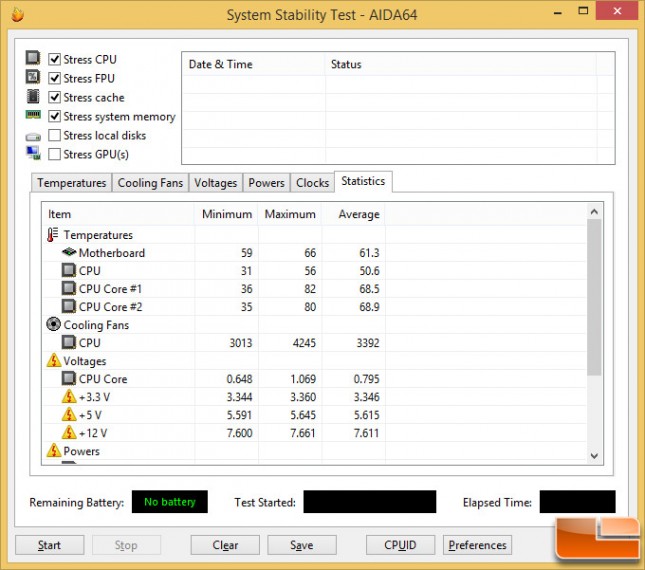Click the warning icon next to Voltages
Image resolution: width=645 pixels, height=570 pixels.
53,360
